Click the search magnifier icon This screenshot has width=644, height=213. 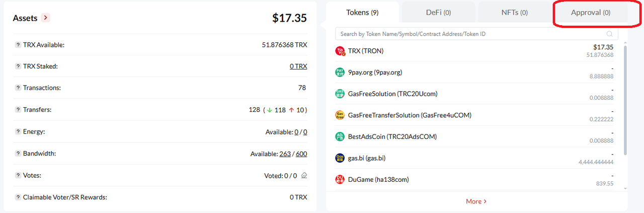(x=610, y=34)
